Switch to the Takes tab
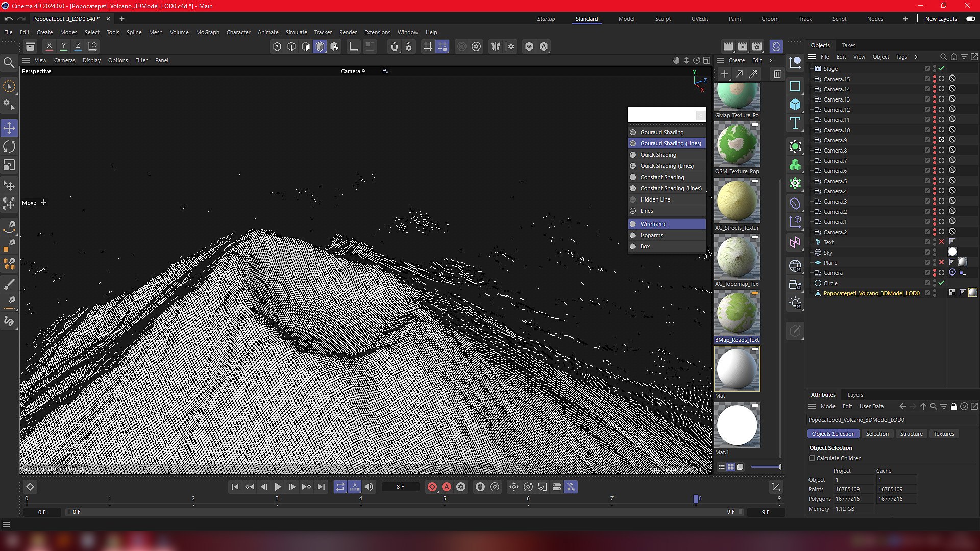 click(848, 45)
